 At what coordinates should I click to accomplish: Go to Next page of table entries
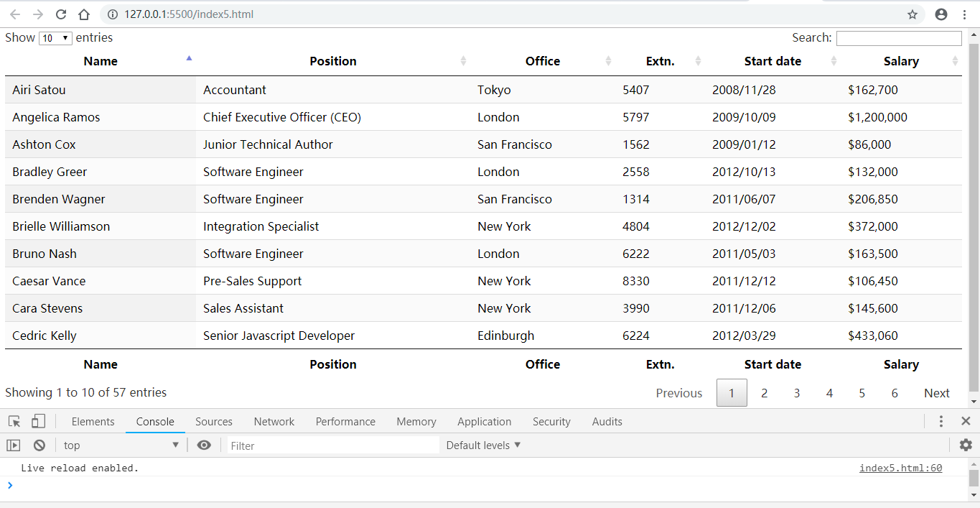click(936, 393)
